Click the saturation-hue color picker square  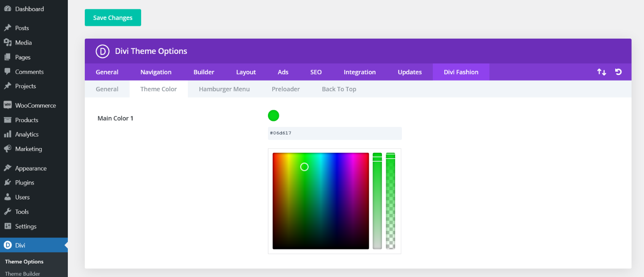(x=321, y=201)
